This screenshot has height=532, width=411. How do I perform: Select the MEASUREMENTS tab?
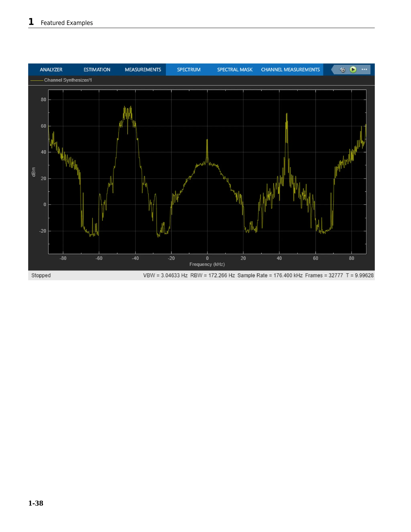143,70
